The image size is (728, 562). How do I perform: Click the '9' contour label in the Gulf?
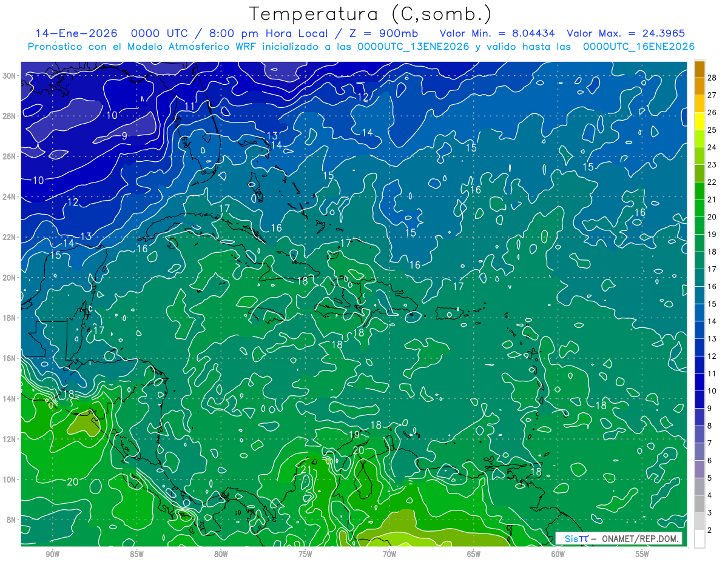pyautogui.click(x=124, y=136)
